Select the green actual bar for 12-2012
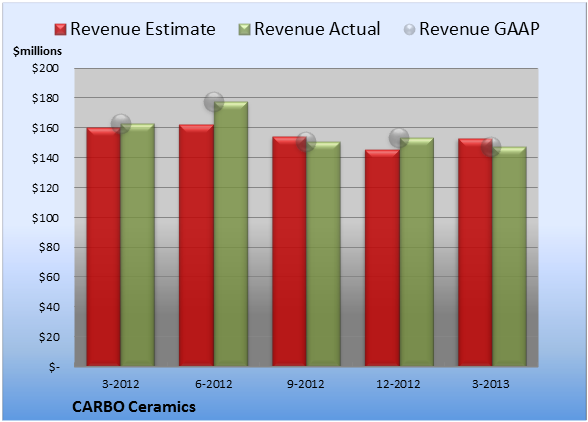 point(417,252)
